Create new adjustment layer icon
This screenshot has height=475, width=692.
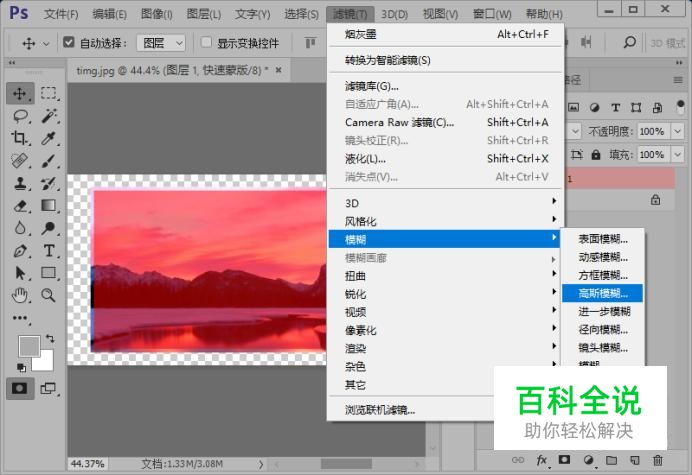(588, 460)
